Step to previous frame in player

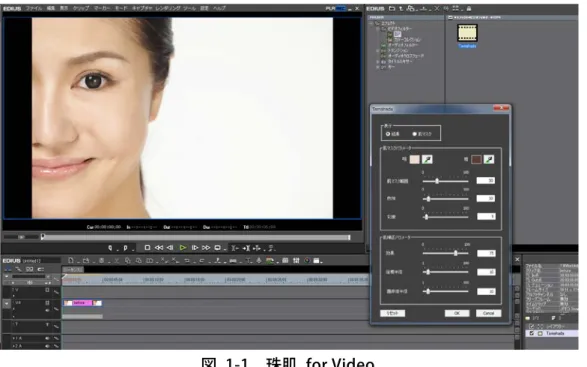coord(170,248)
